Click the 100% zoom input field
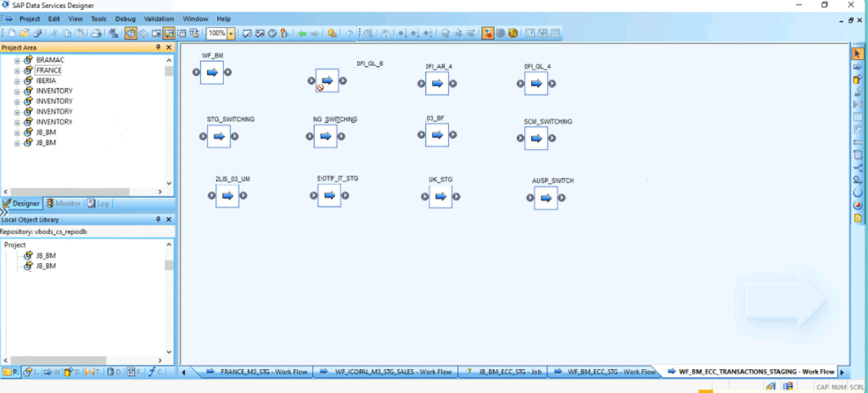Viewport: 868px width, 393px height. [x=216, y=33]
